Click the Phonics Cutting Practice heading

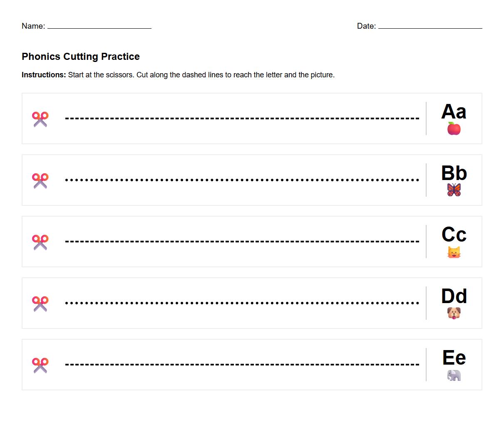click(x=81, y=57)
